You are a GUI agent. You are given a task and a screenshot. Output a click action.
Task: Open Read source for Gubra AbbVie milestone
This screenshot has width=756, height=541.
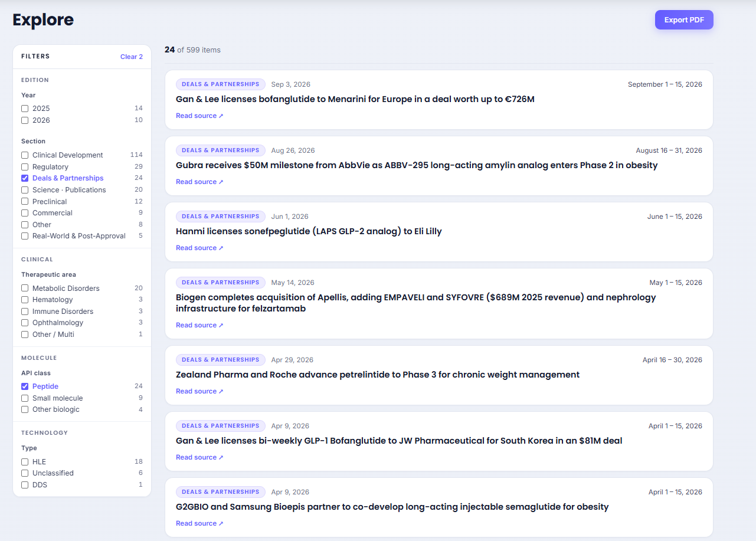click(x=199, y=182)
